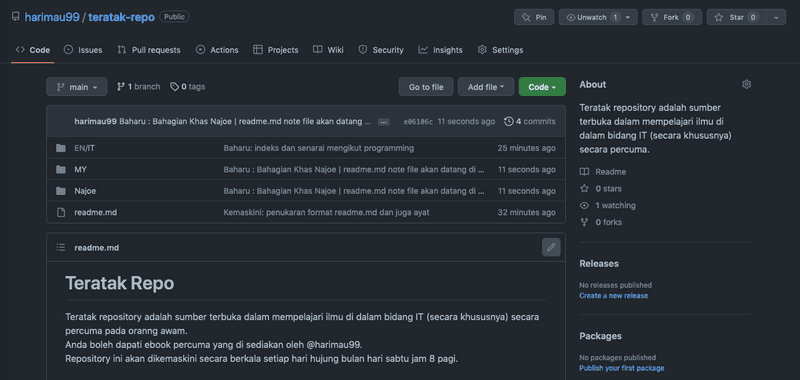The image size is (800, 380).
Task: Pin this repository
Action: coord(534,17)
